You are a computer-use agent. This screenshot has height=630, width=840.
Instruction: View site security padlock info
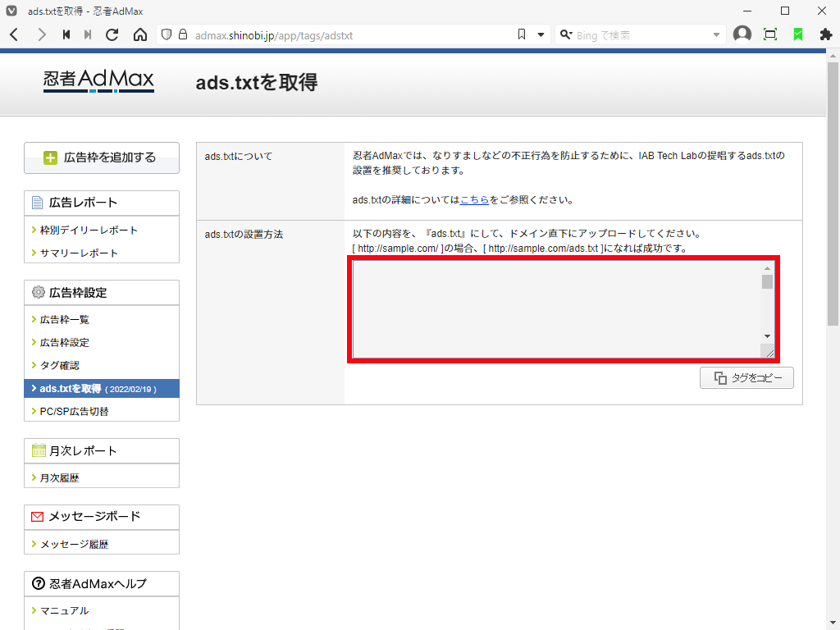183,34
